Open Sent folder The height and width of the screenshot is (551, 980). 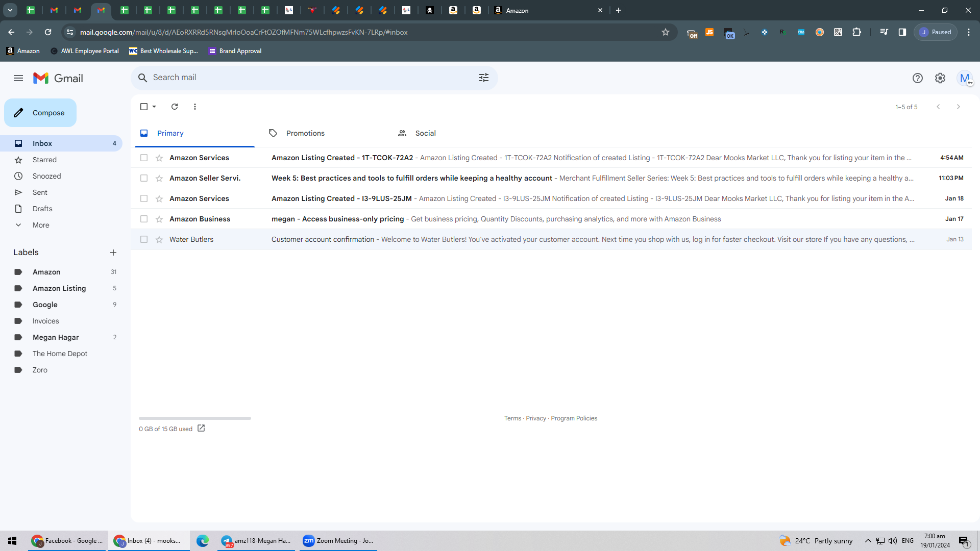tap(61, 192)
